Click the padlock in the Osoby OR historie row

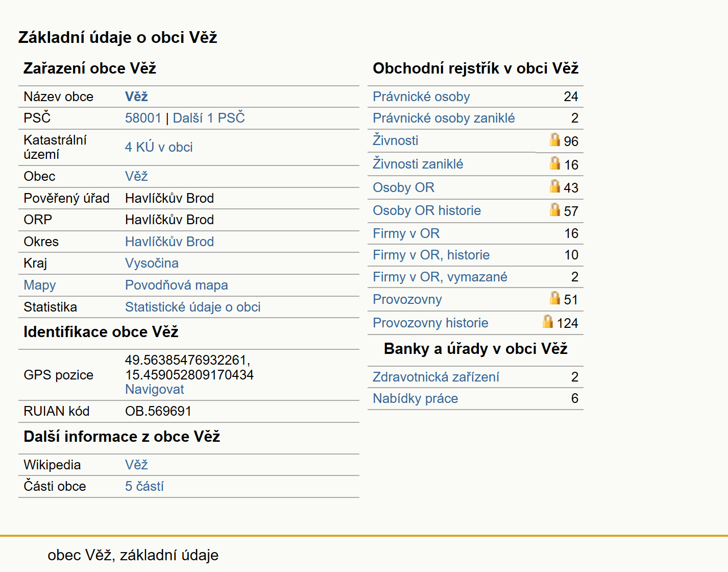click(555, 209)
